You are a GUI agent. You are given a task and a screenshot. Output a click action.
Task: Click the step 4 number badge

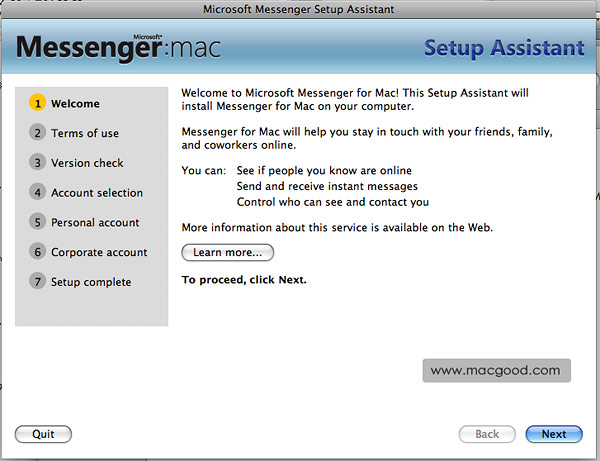(x=38, y=192)
